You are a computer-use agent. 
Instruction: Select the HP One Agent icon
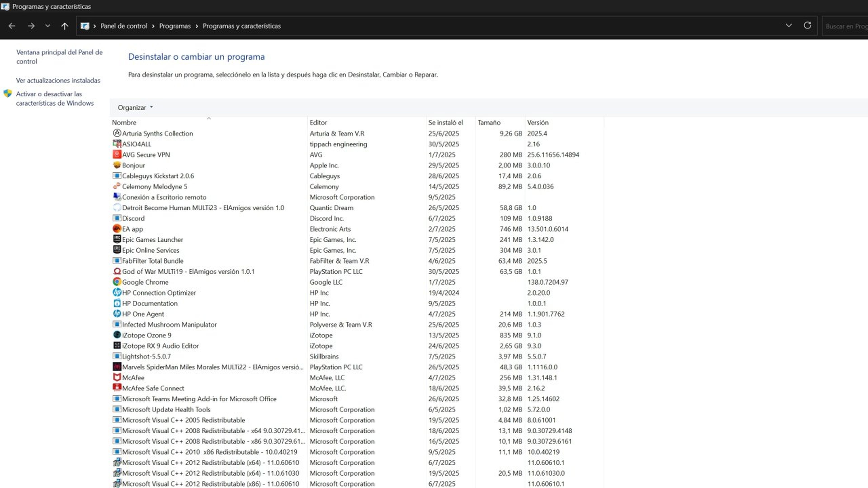(117, 314)
